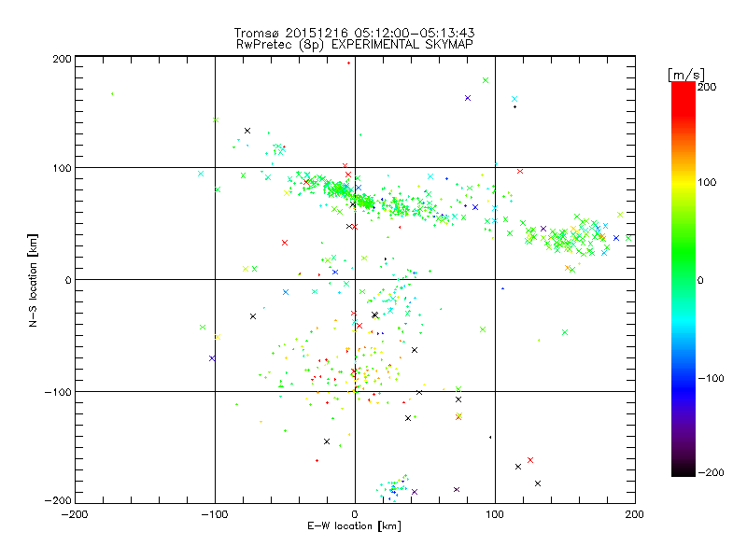Click the colorbar '-100' label

click(712, 378)
